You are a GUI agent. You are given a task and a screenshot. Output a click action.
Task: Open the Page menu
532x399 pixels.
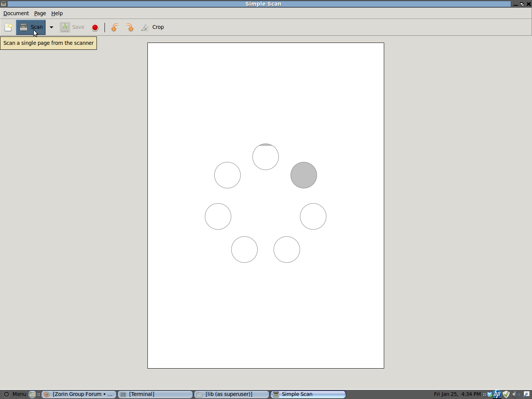[40, 13]
